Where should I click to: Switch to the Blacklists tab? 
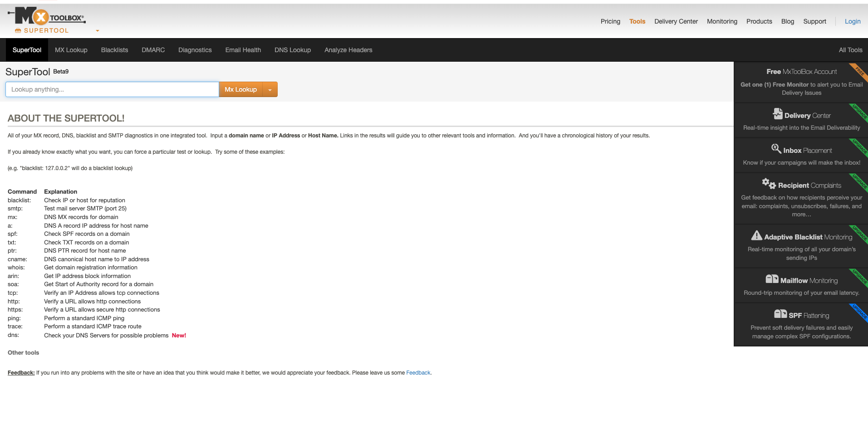(114, 50)
